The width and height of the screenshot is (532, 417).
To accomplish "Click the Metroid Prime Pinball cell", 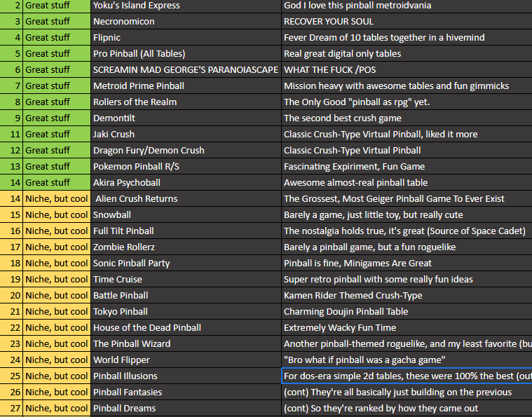I will 186,86.
